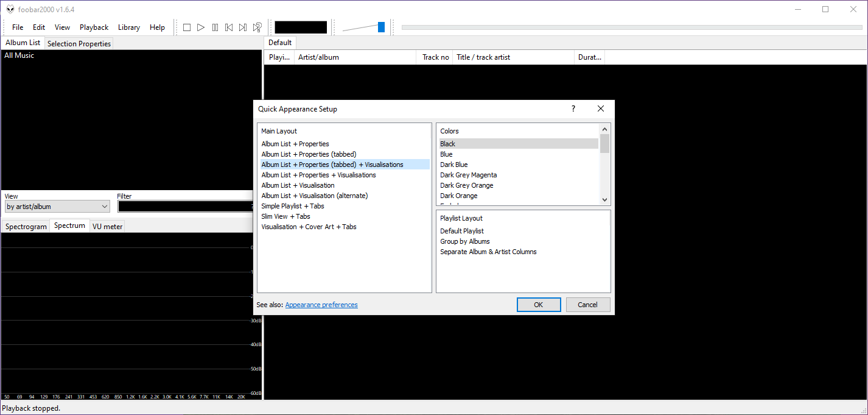Open the View menu

pos(62,27)
